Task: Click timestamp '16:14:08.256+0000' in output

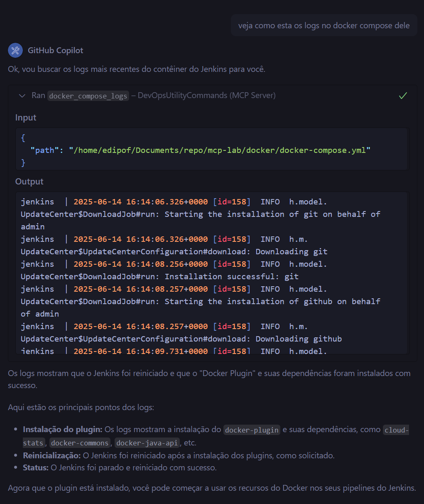Action: [x=167, y=264]
